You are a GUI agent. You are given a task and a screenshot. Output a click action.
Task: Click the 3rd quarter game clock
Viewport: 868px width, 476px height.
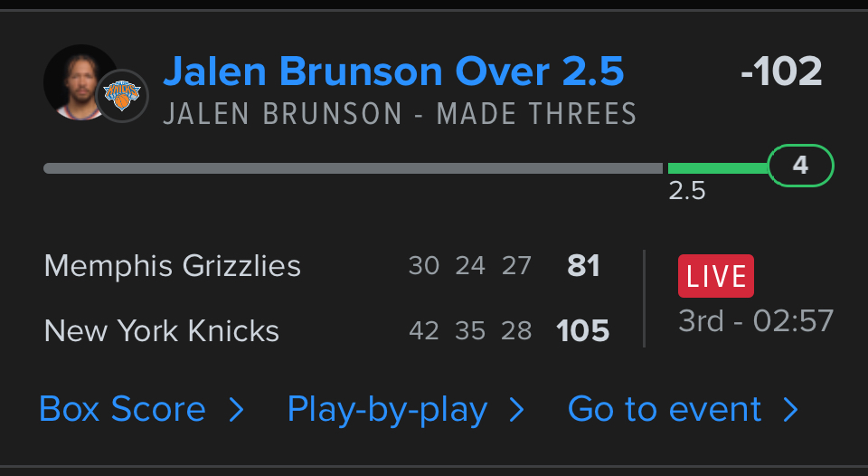tap(756, 321)
